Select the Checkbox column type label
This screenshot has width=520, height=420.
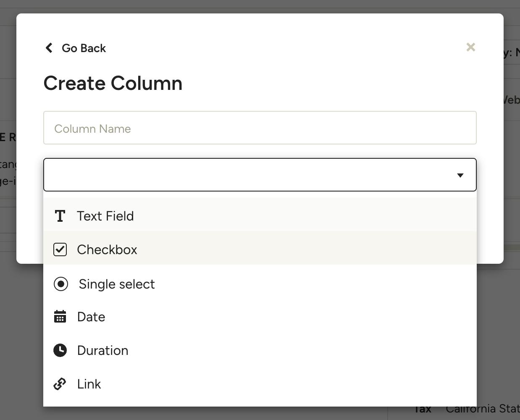(107, 249)
